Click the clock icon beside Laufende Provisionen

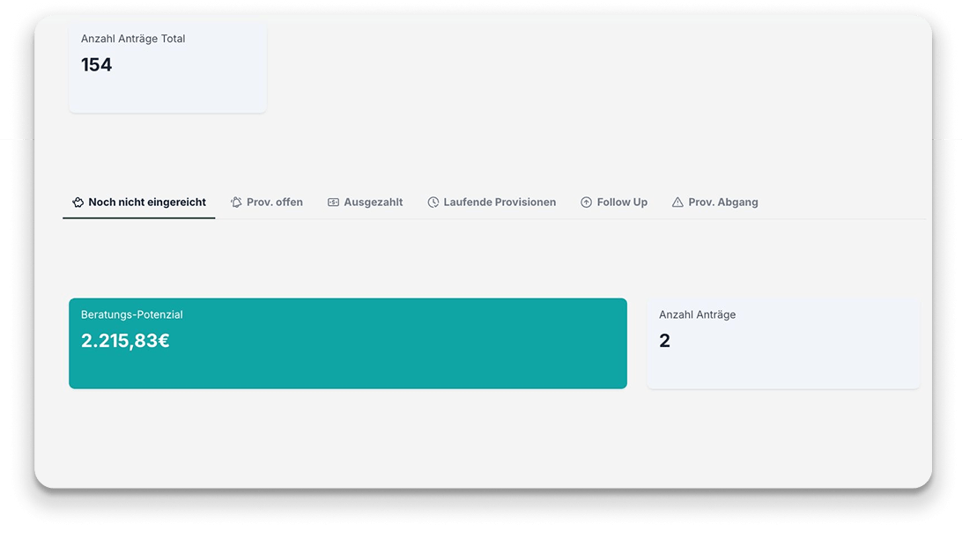pos(433,203)
